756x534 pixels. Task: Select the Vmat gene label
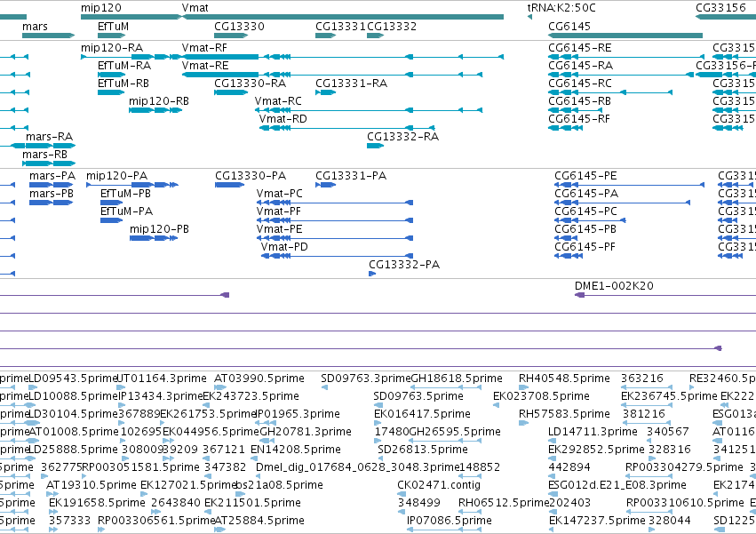[195, 8]
